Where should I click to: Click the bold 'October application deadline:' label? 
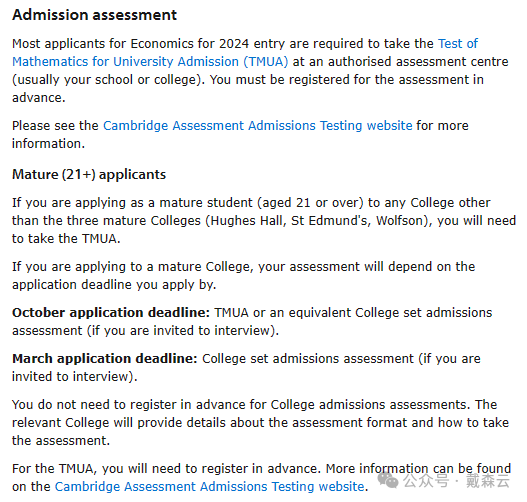click(111, 313)
